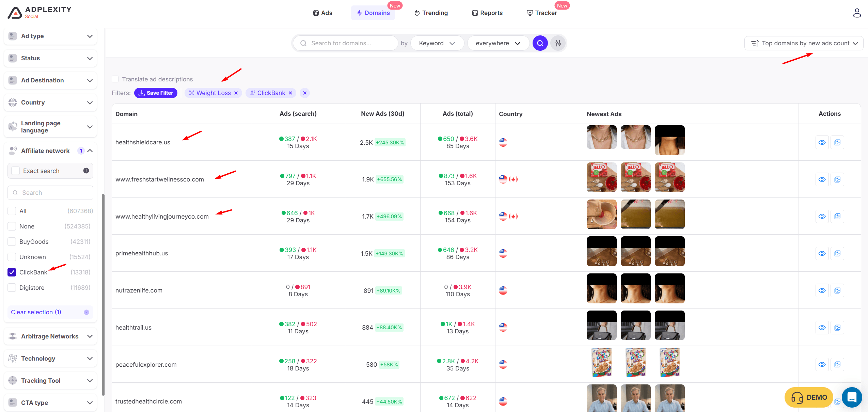Viewport: 868px width, 412px height.
Task: Uncheck the ClickBank affiliate network checkbox
Action: point(12,272)
